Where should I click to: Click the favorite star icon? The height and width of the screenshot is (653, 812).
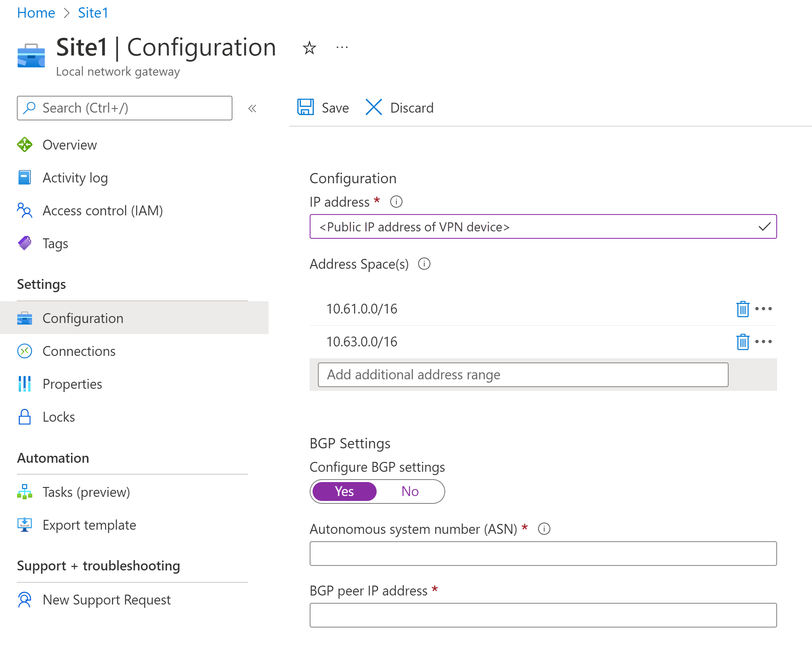click(309, 48)
